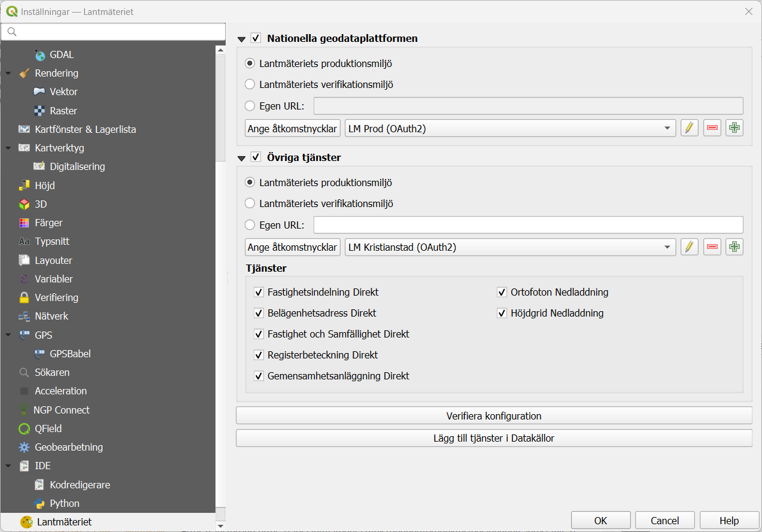Click the NGP Connect icon
The image size is (762, 532).
tap(25, 410)
